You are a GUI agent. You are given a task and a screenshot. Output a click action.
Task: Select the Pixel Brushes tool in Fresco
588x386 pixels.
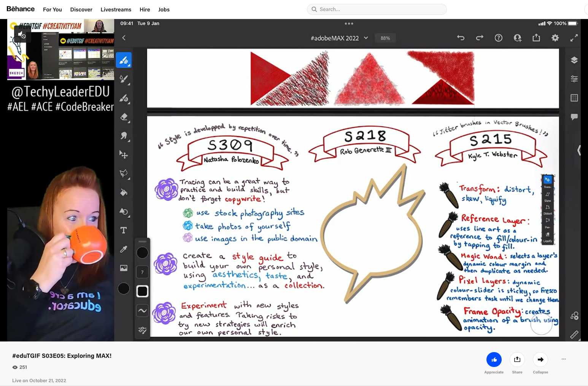point(124,60)
